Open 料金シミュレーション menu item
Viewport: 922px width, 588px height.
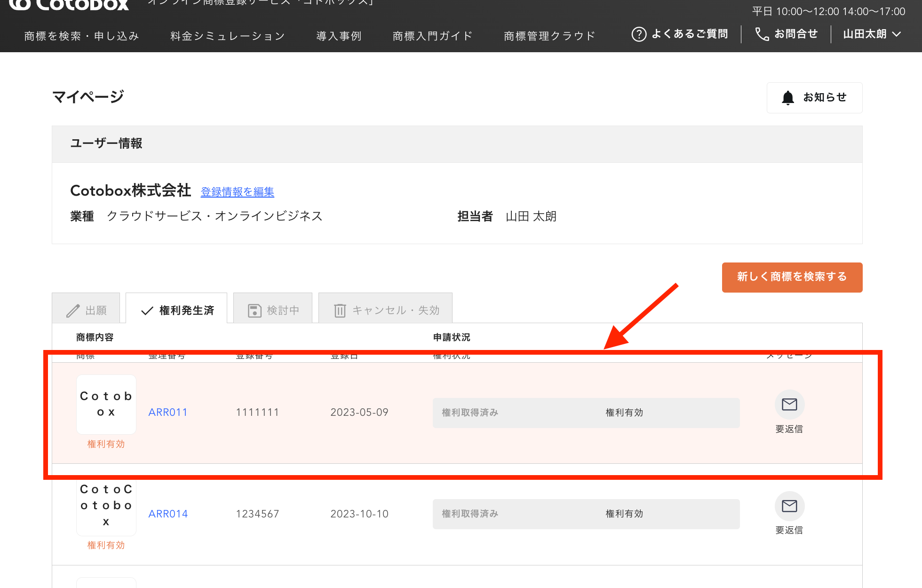[228, 36]
